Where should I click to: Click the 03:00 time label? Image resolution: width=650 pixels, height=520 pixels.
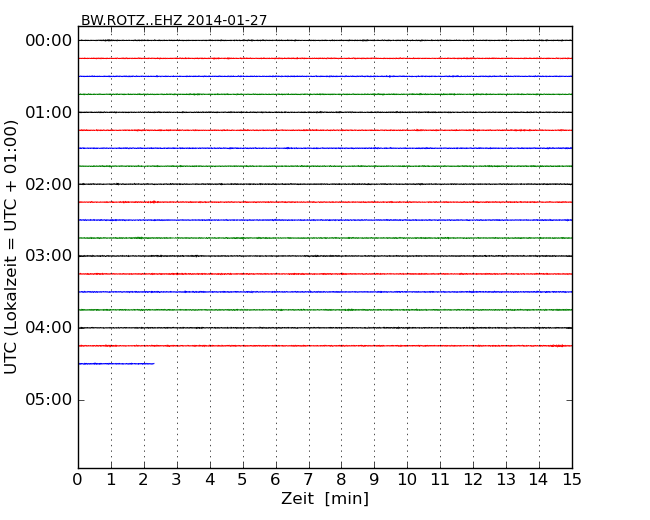(49, 256)
